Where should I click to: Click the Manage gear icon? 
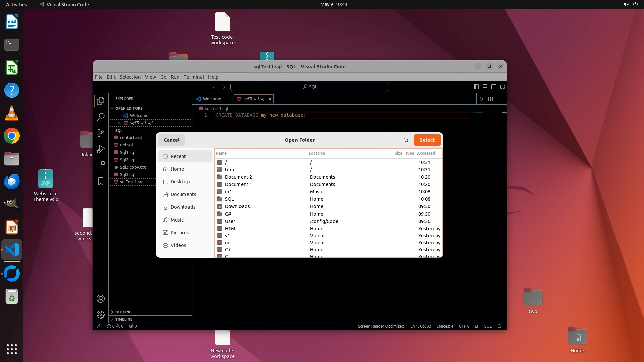click(100, 315)
